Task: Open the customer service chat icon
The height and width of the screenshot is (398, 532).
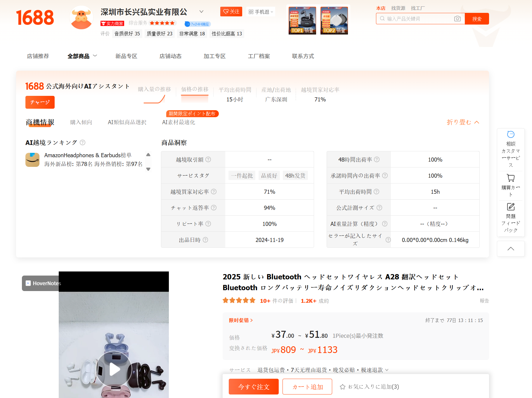Action: [x=511, y=135]
